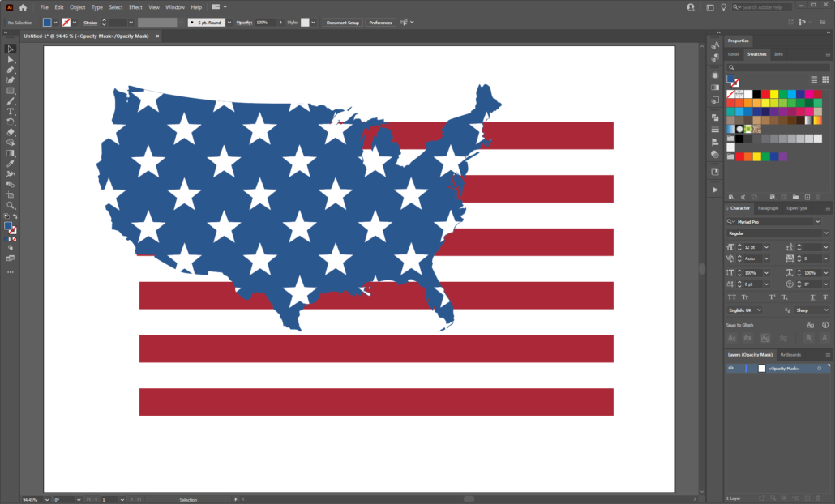Open Pathfinder panel icon in dock
Screen dimensions: 835x504
[715, 117]
